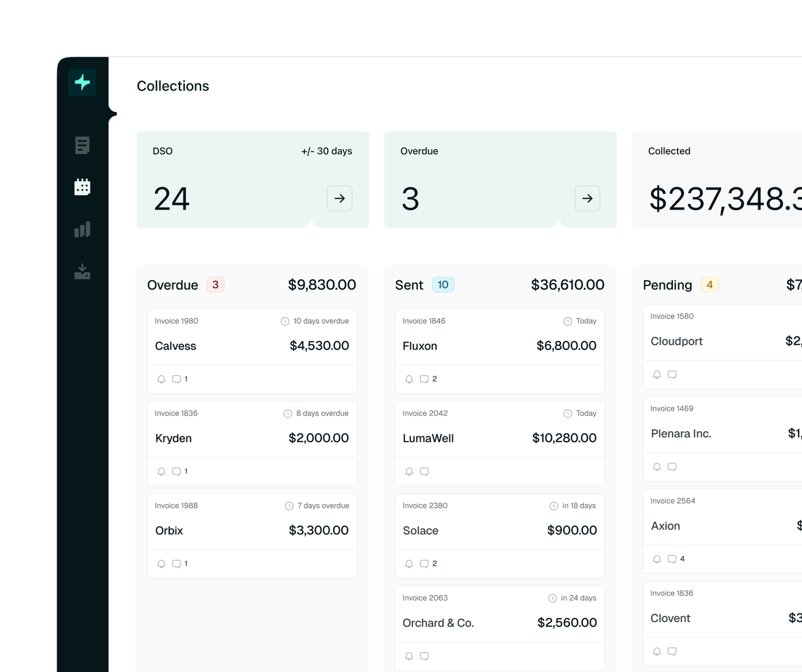The height and width of the screenshot is (672, 802).
Task: Click the clock icon on Invoice 1980
Action: (285, 321)
